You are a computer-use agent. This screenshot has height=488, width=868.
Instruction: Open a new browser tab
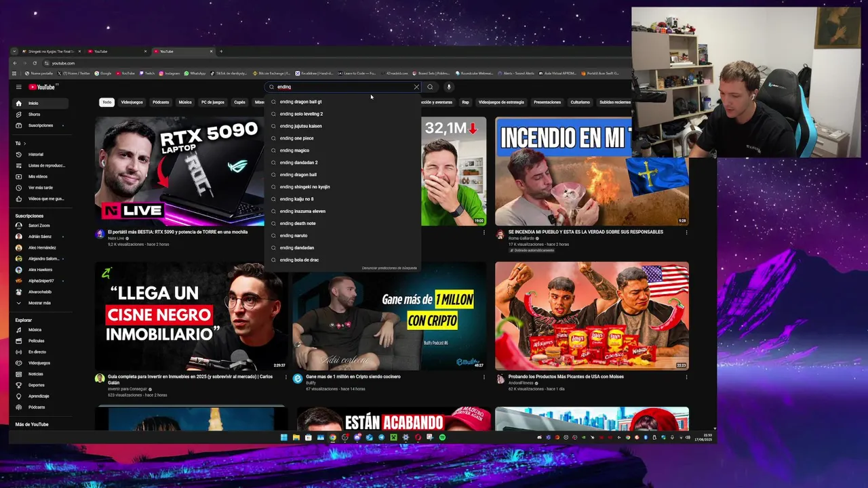(x=221, y=52)
